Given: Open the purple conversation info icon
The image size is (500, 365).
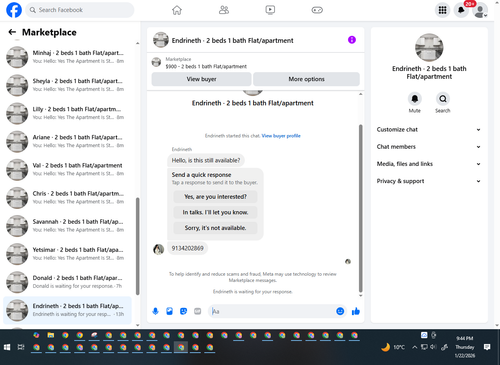Looking at the screenshot, I should (x=352, y=40).
